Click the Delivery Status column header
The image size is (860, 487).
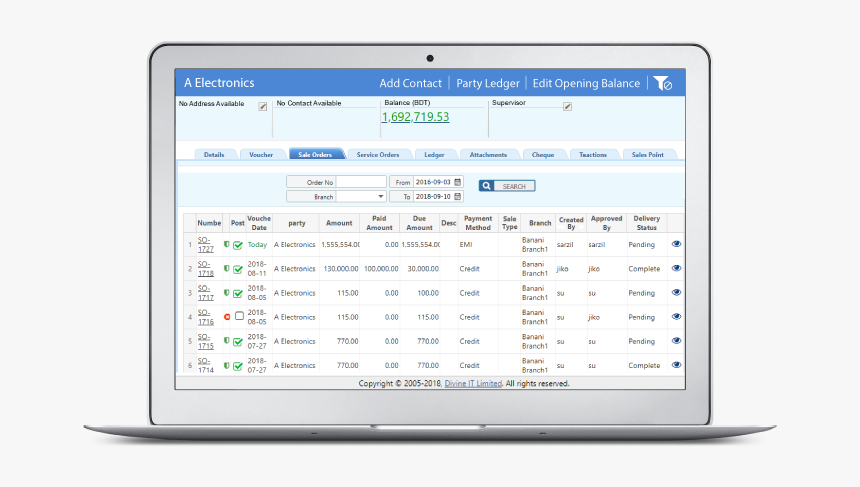(x=647, y=223)
